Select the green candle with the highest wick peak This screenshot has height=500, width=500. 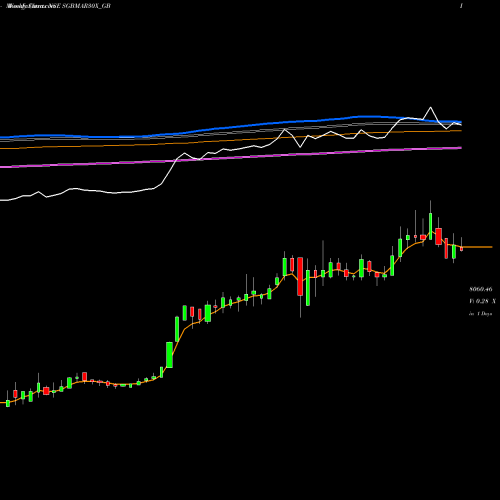click(430, 226)
